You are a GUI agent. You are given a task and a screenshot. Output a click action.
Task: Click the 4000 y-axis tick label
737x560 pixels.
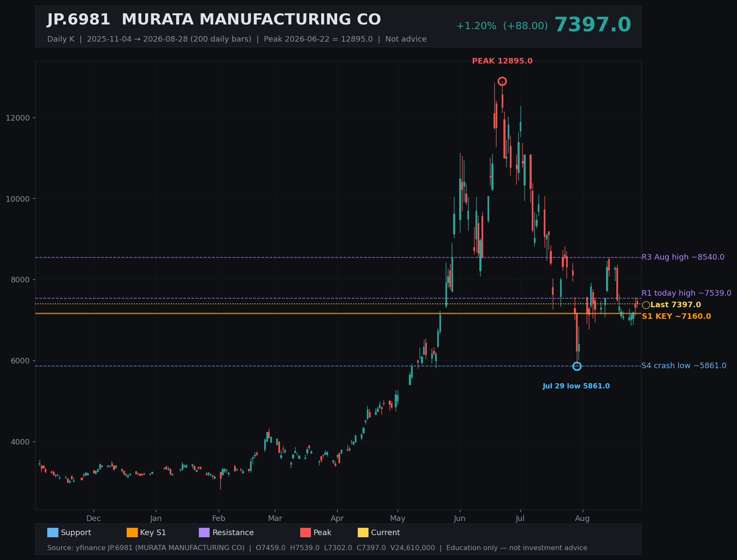pyautogui.click(x=20, y=442)
